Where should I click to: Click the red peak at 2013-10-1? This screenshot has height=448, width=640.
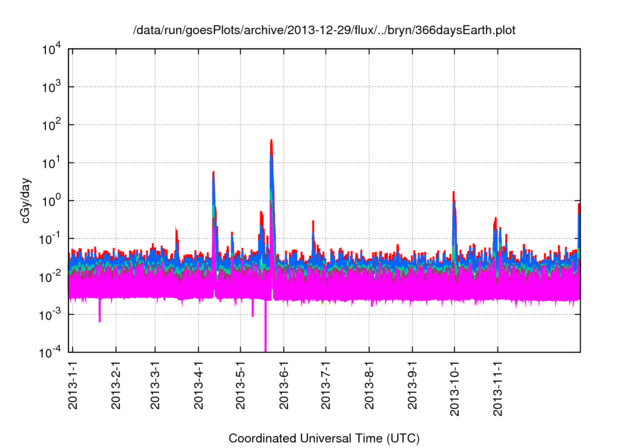[454, 193]
